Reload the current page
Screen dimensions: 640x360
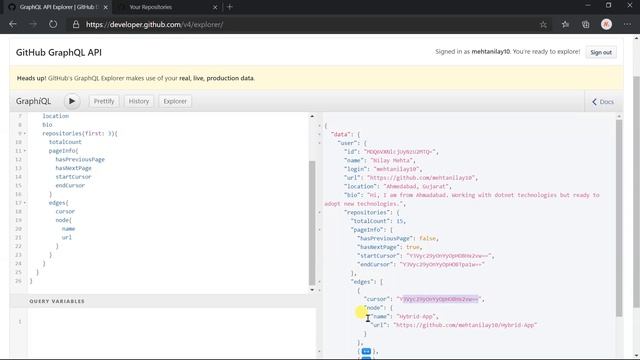coord(53,24)
